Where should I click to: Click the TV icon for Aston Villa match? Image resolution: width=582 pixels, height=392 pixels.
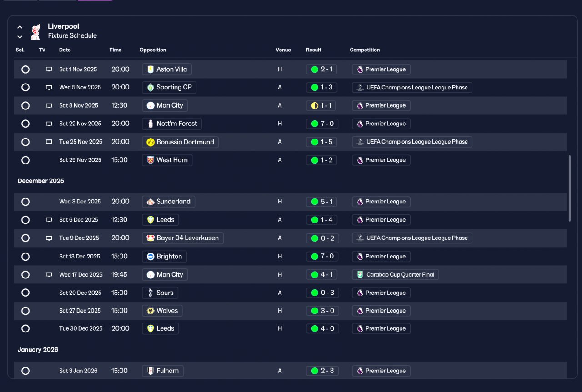[49, 69]
